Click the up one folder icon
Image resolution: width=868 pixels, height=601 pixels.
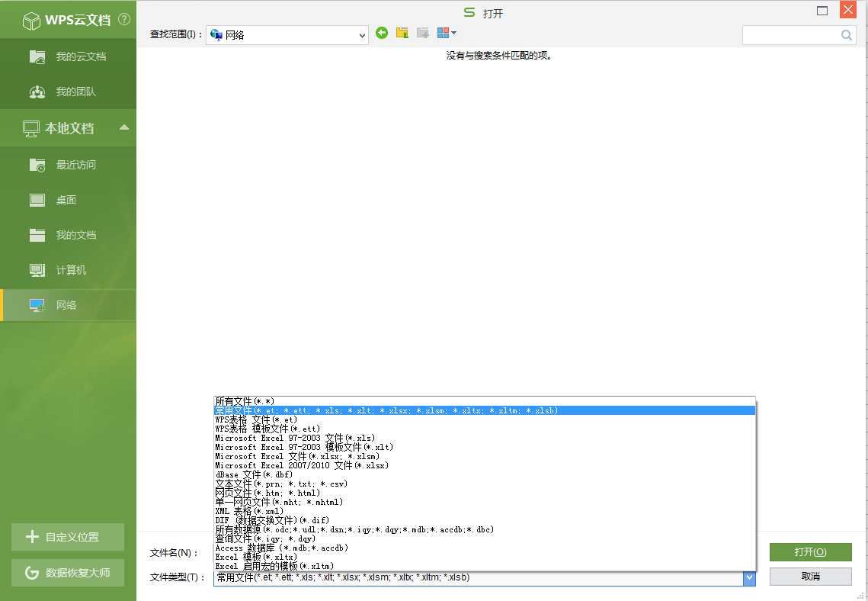402,34
